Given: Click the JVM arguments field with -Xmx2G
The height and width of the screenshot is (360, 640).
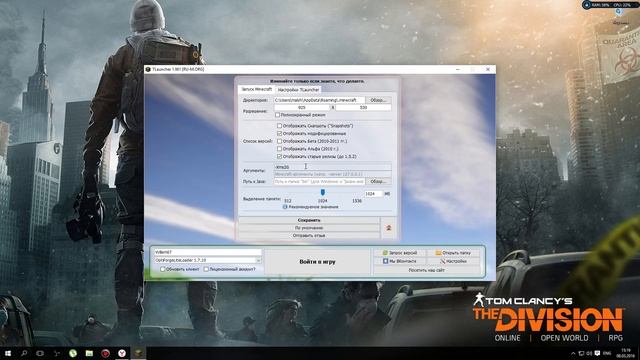Looking at the screenshot, I should pos(332,167).
